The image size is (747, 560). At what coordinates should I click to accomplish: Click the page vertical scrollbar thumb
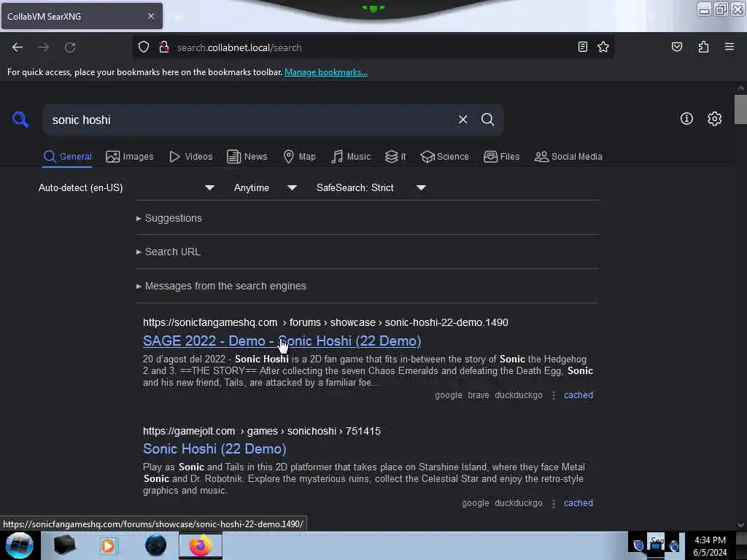[x=740, y=109]
